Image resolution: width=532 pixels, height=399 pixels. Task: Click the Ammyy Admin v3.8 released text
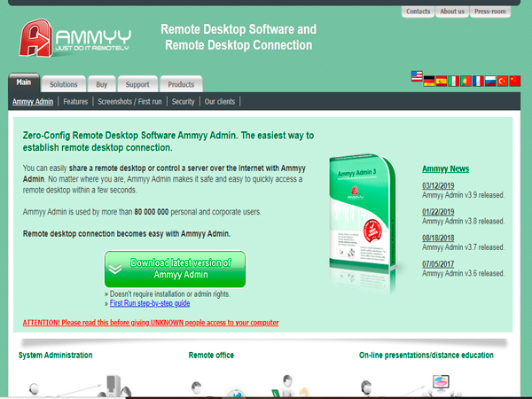(463, 221)
